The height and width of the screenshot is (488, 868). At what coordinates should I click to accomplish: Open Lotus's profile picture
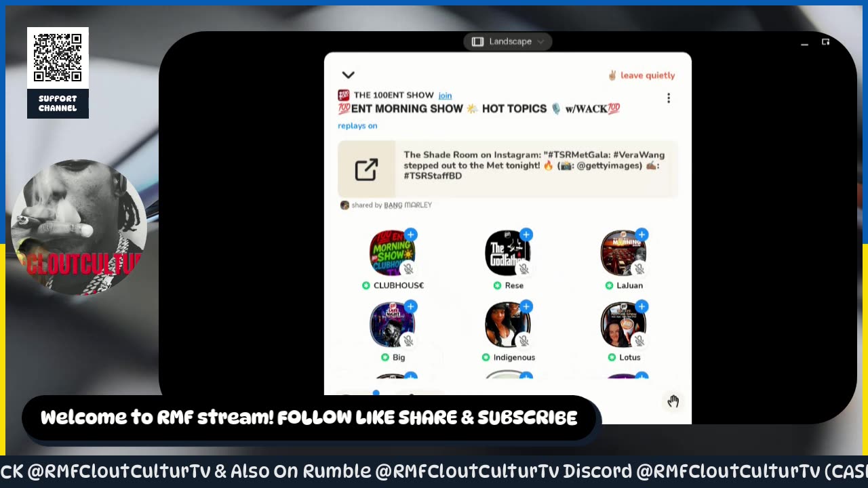[623, 325]
